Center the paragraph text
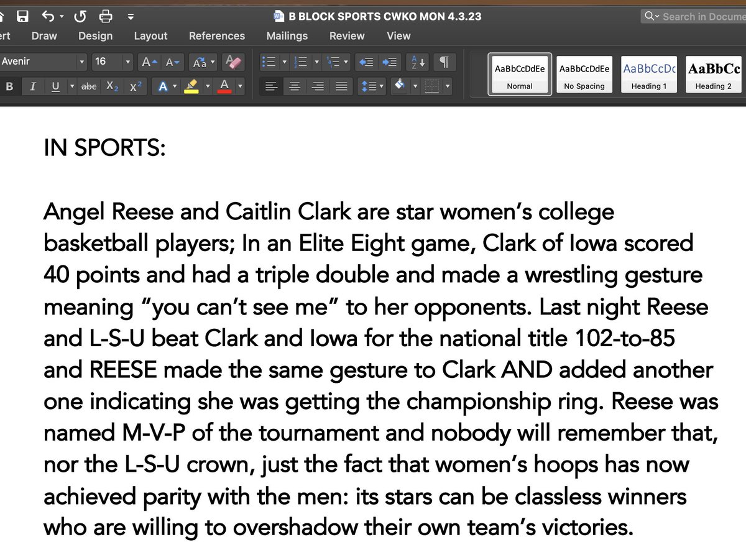The height and width of the screenshot is (560, 746). coord(294,87)
